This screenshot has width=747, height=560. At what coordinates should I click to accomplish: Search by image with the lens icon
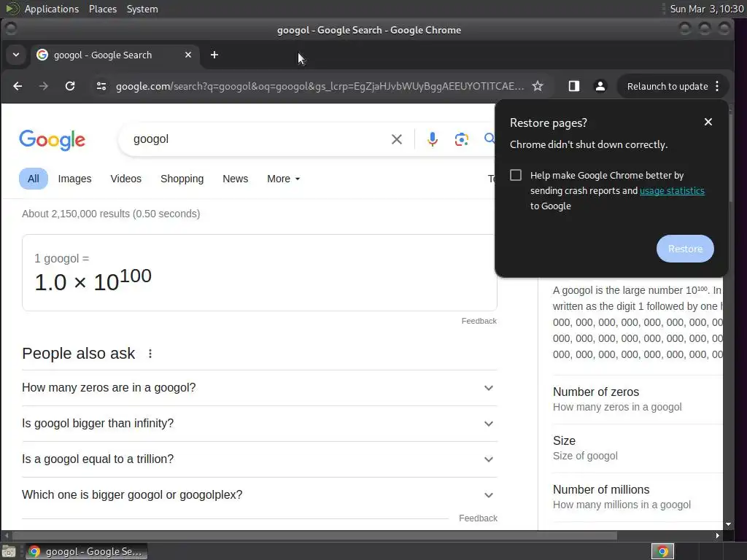point(461,139)
